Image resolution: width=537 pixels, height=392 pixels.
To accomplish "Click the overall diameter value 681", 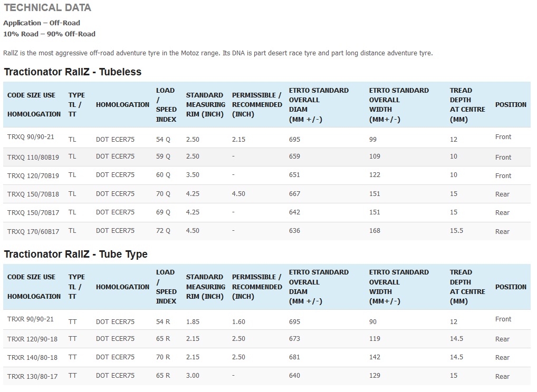I will (294, 357).
